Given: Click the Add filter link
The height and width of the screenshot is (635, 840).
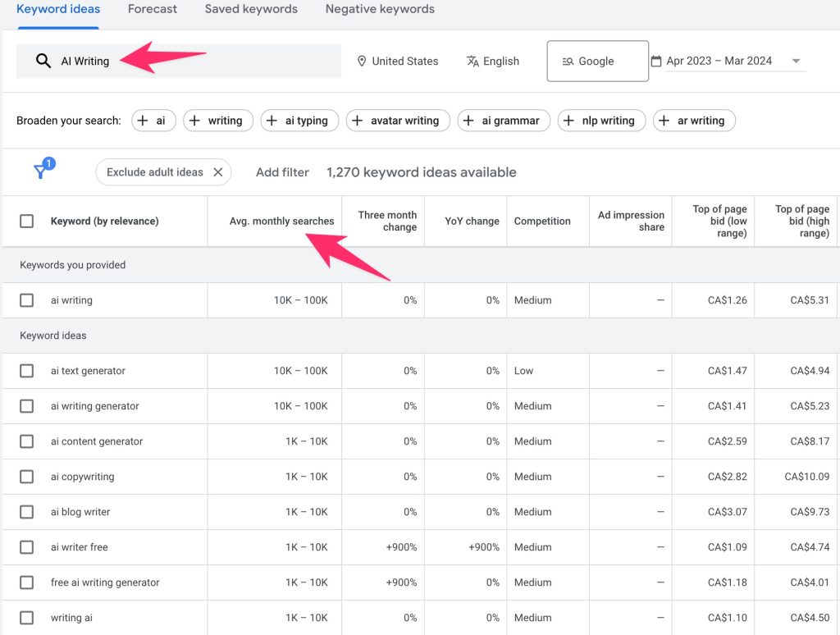Looking at the screenshot, I should click(x=282, y=172).
